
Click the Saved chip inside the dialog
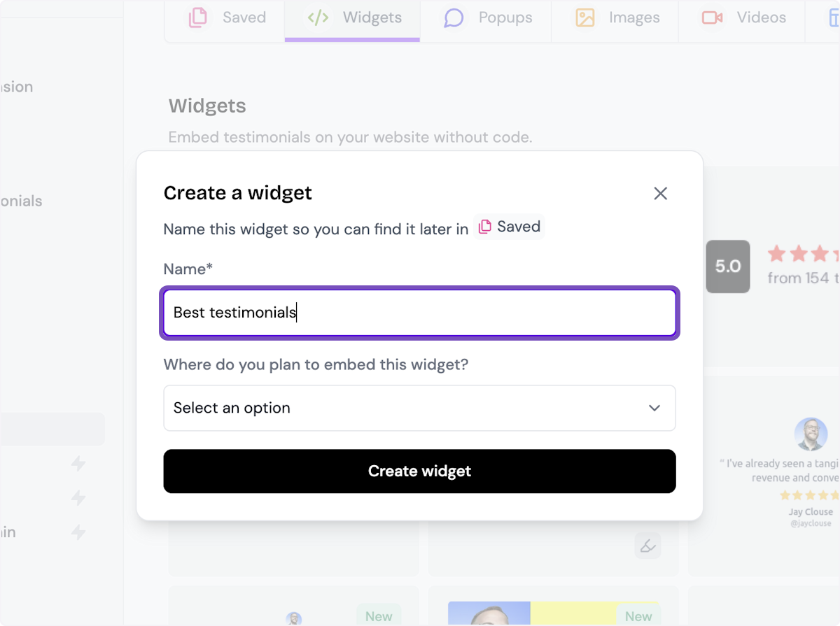click(510, 227)
